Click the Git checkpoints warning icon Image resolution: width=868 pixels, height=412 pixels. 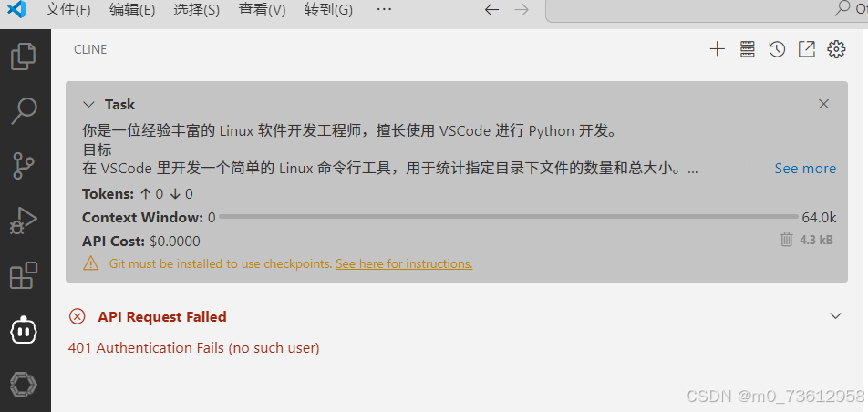click(x=91, y=263)
